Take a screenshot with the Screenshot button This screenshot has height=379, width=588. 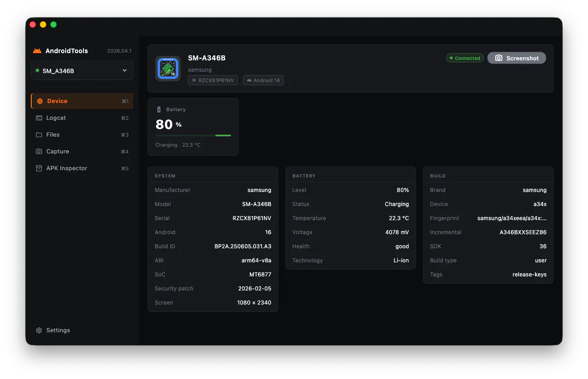coord(517,58)
